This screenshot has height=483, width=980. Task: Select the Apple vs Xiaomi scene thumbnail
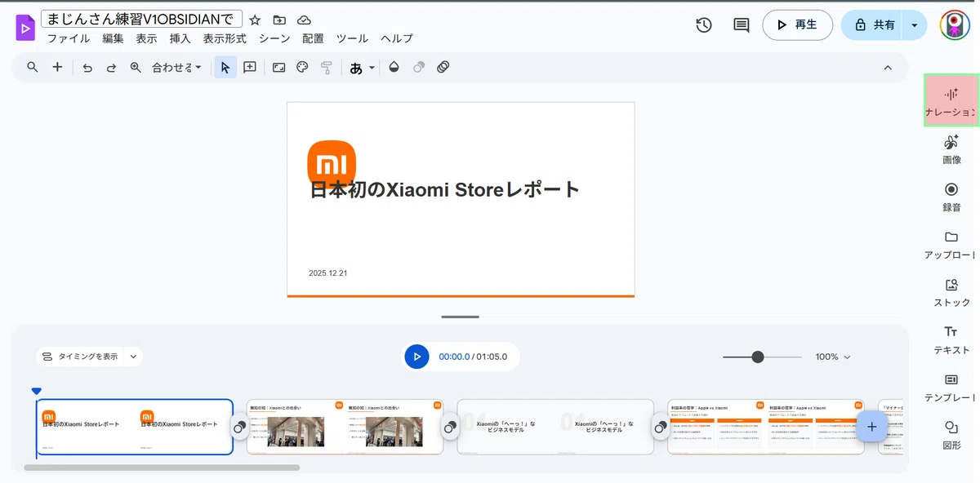[765, 427]
